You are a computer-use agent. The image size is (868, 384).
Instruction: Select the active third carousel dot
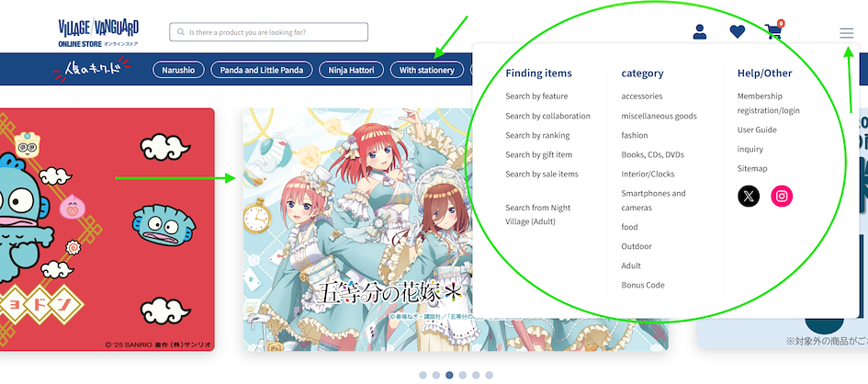(x=449, y=375)
